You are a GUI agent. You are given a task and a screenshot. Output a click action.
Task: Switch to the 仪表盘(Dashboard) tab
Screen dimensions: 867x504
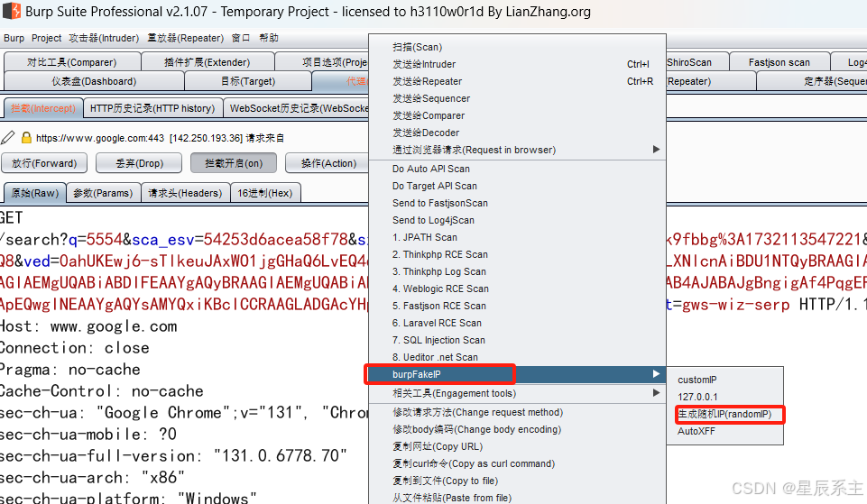pyautogui.click(x=94, y=81)
